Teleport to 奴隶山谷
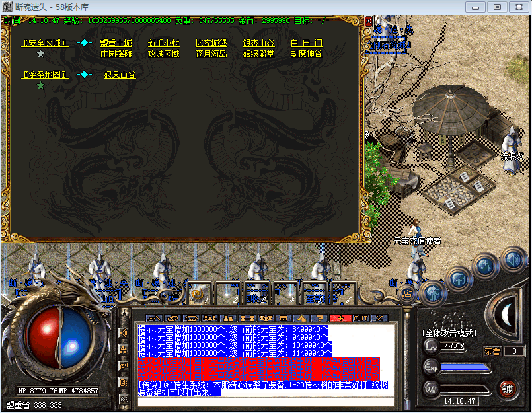The width and height of the screenshot is (532, 413). point(120,75)
